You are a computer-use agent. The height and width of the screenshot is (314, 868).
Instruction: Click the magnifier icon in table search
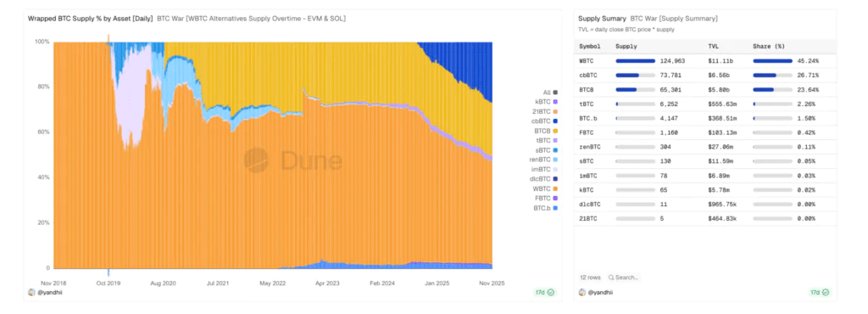[610, 277]
